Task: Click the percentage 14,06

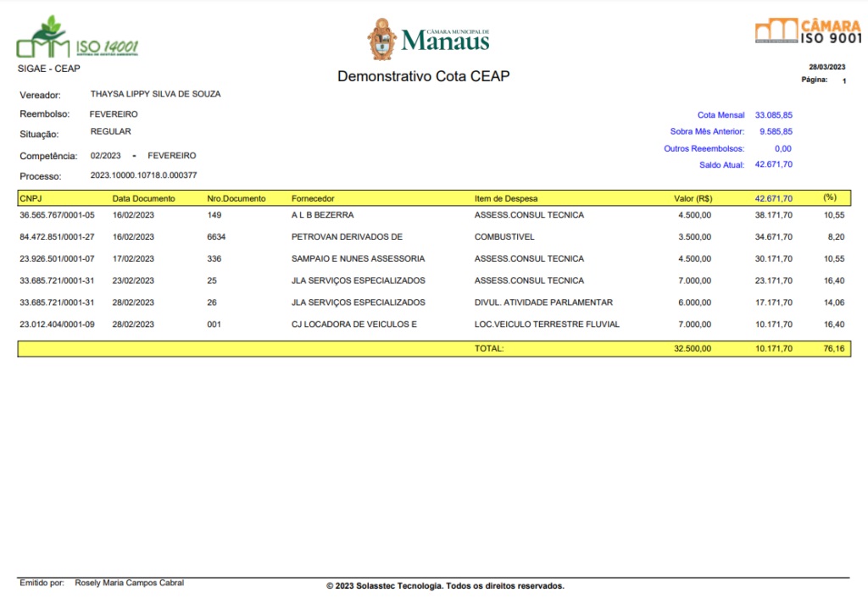Action: pyautogui.click(x=834, y=302)
